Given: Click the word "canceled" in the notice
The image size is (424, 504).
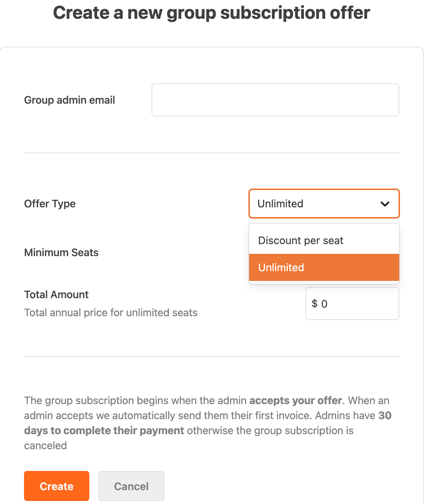Looking at the screenshot, I should click(45, 445).
